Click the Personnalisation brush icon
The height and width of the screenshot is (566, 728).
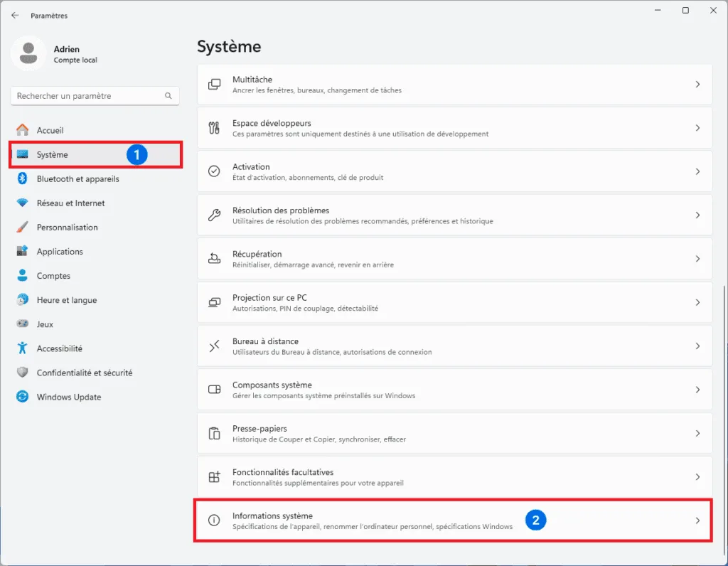tap(22, 227)
